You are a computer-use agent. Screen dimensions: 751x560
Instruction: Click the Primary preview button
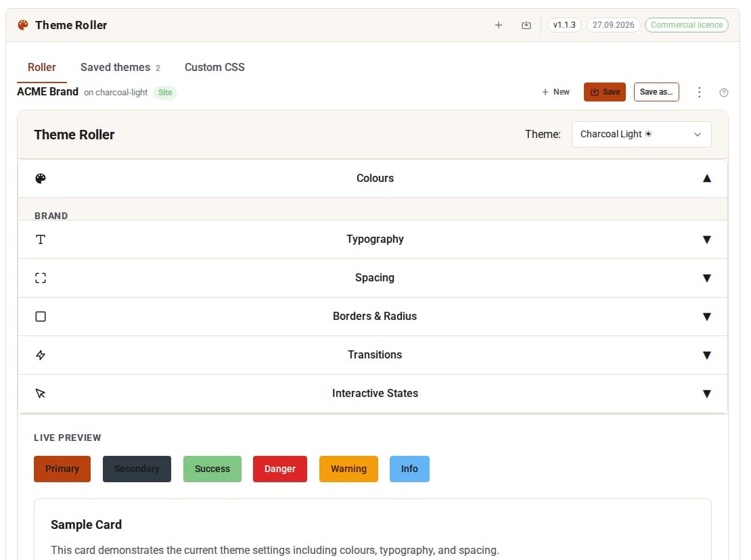click(x=62, y=469)
